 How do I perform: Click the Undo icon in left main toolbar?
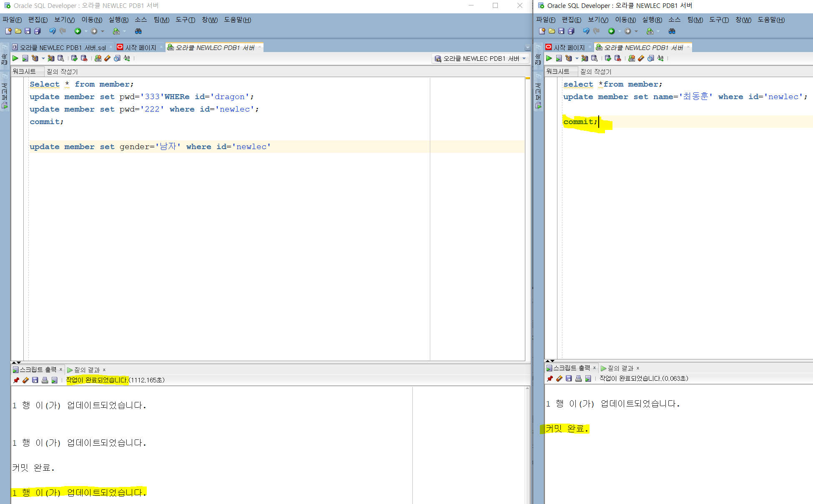pos(52,31)
